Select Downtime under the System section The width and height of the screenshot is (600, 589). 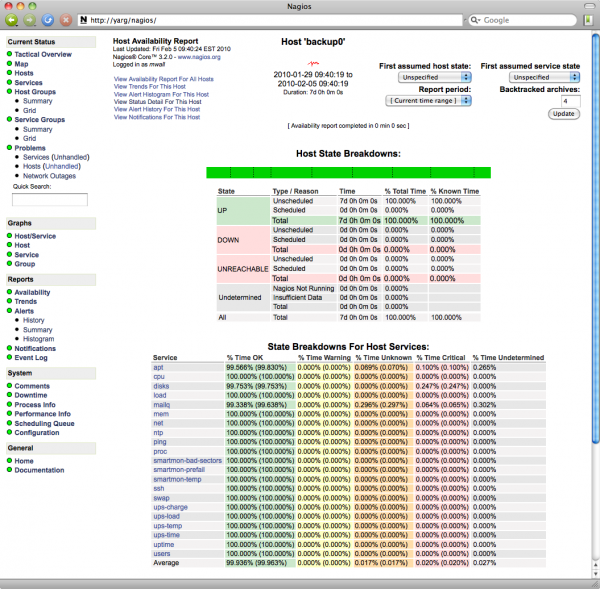pyautogui.click(x=33, y=395)
